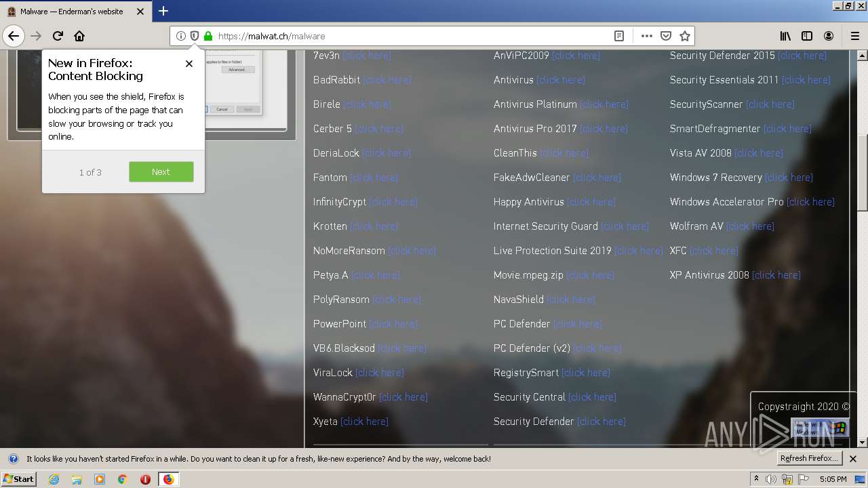This screenshot has width=868, height=488.
Task: Open the XP Antivirus 2008 click here link
Action: (776, 275)
